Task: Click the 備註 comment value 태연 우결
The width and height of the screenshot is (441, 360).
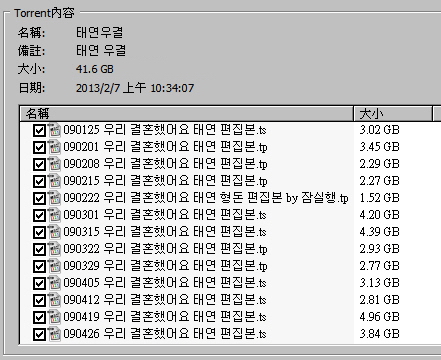Action: tap(101, 51)
